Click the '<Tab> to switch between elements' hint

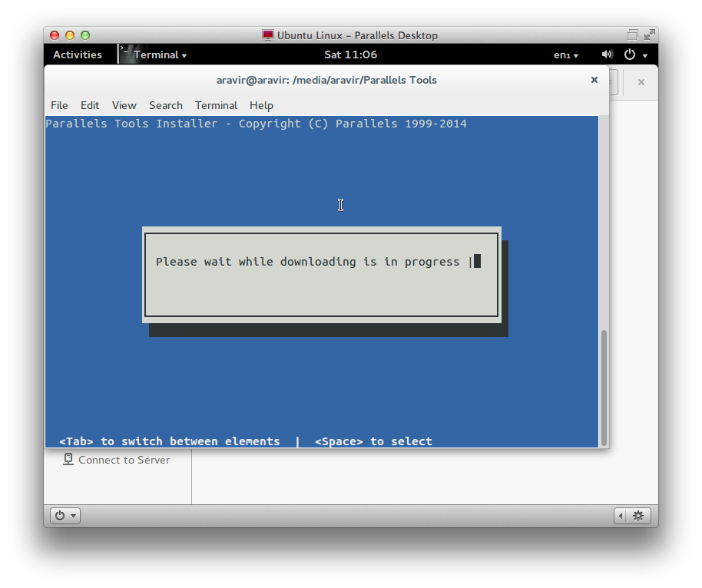click(x=170, y=441)
